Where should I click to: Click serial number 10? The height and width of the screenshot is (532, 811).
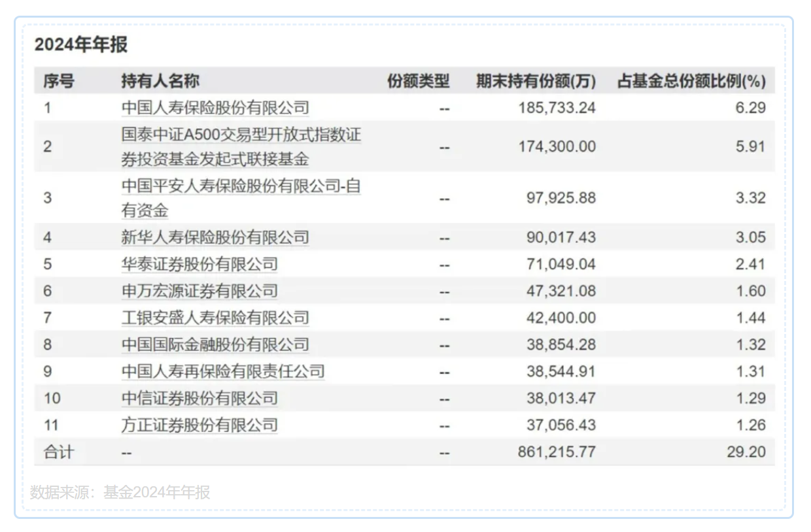coord(51,398)
